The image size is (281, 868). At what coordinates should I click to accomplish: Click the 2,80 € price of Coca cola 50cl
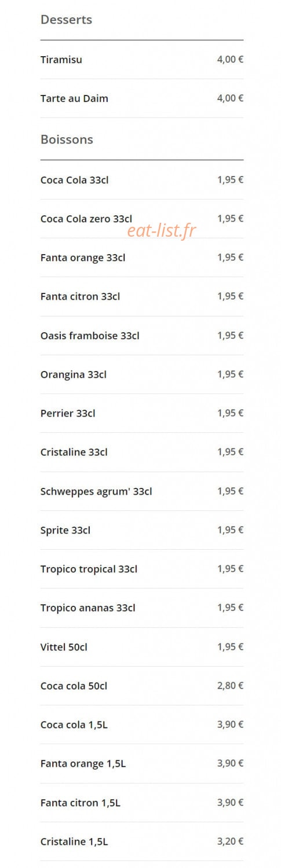pos(230,686)
